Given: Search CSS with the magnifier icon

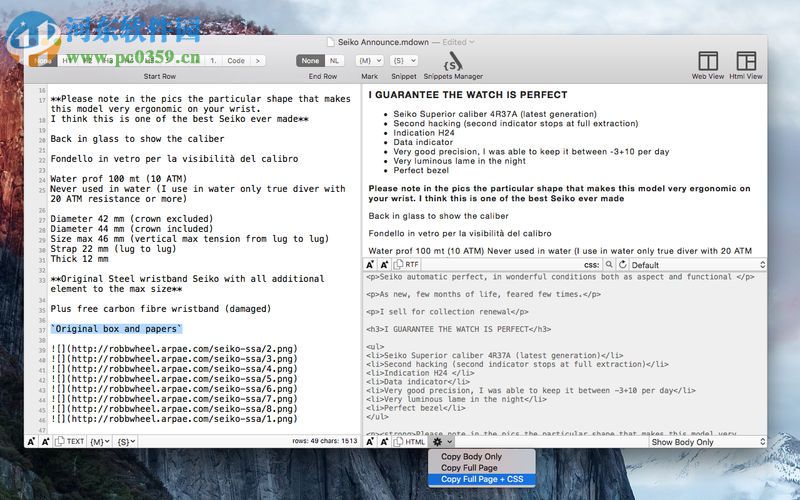Looking at the screenshot, I should pyautogui.click(x=609, y=265).
